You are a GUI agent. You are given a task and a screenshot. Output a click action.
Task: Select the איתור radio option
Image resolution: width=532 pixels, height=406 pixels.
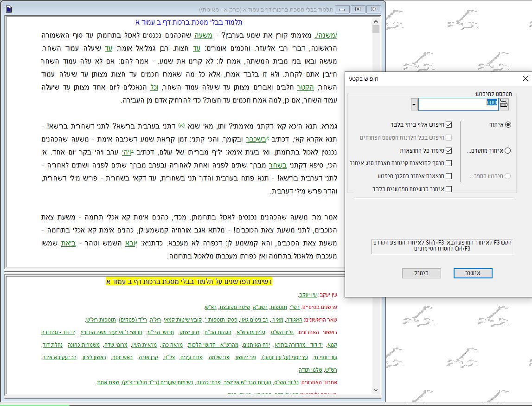(508, 124)
